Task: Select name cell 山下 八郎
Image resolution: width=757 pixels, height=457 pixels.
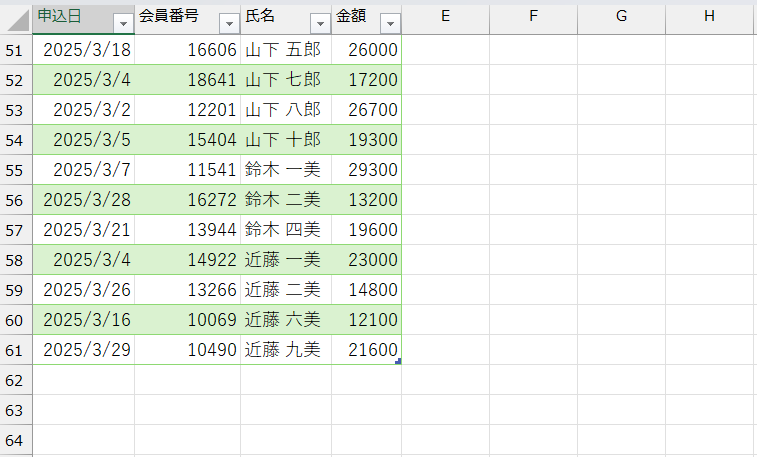Action: [286, 110]
